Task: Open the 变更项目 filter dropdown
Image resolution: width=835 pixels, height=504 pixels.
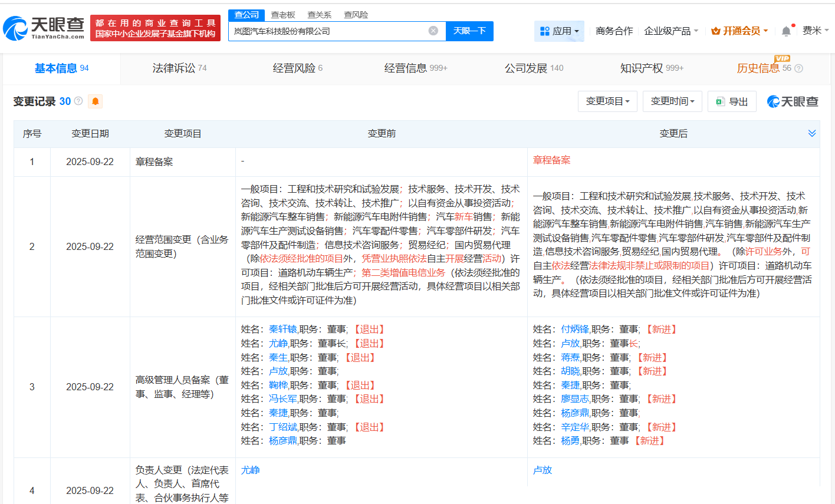Action: point(607,101)
